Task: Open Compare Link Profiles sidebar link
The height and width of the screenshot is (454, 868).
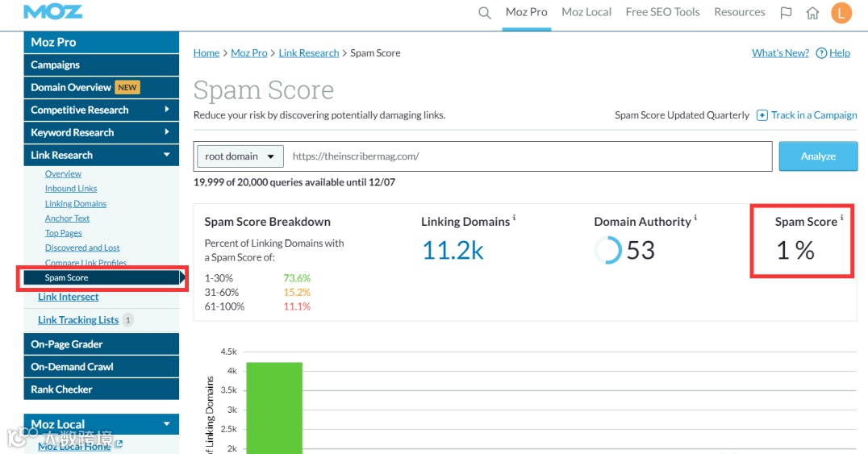Action: tap(86, 262)
